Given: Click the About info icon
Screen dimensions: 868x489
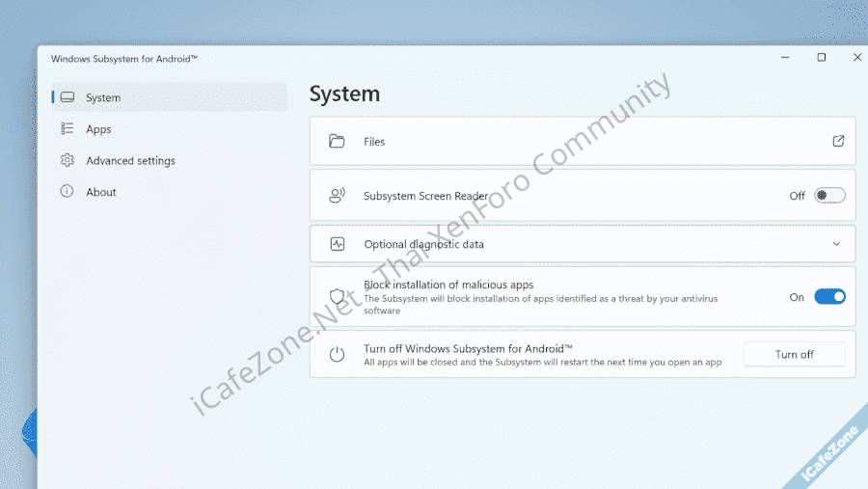Looking at the screenshot, I should [67, 192].
